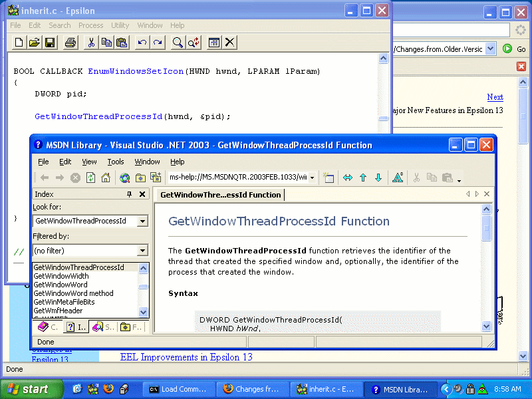Refresh the MSDN help page
Screen dimensions: 532x399
[90, 178]
